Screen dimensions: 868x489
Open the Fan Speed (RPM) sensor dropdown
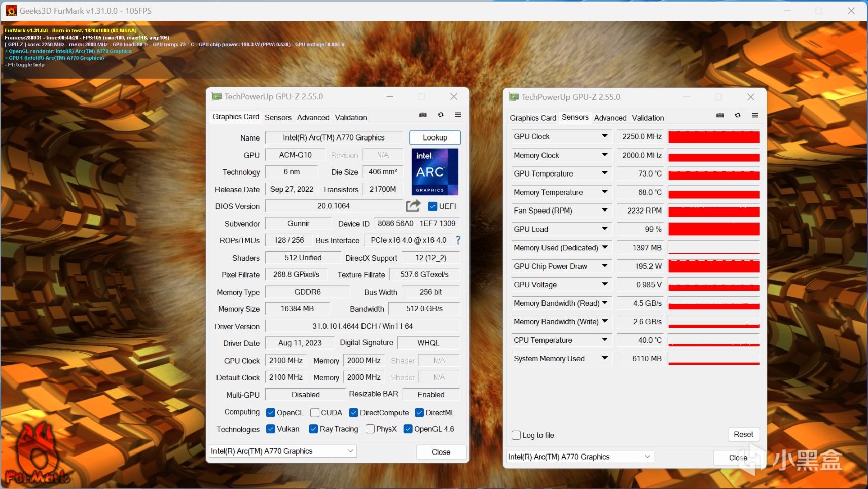click(x=605, y=211)
